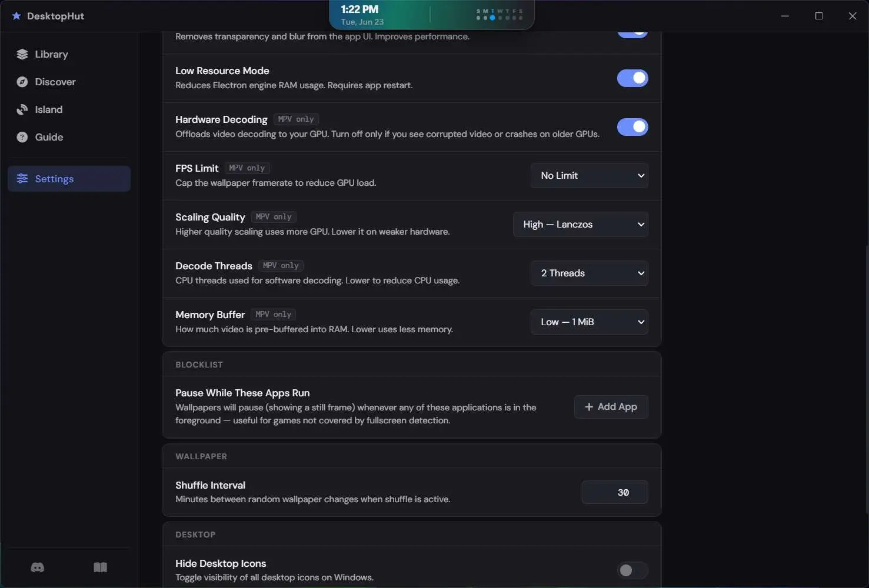Click the clock island widget showing 1:22 PM
The width and height of the screenshot is (869, 588).
432,15
